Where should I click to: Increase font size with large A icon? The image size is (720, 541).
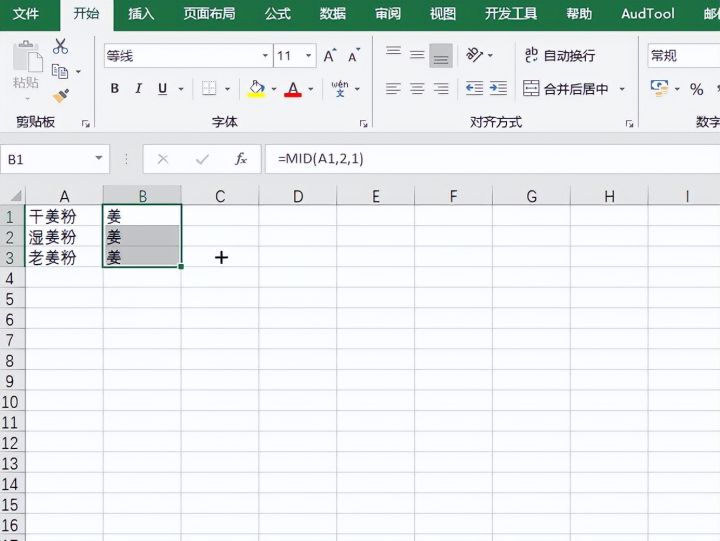[330, 56]
